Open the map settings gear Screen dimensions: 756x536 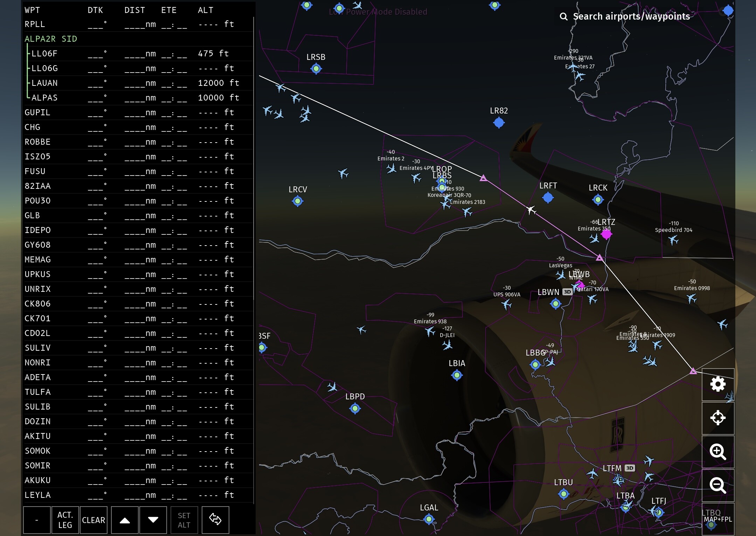(718, 384)
